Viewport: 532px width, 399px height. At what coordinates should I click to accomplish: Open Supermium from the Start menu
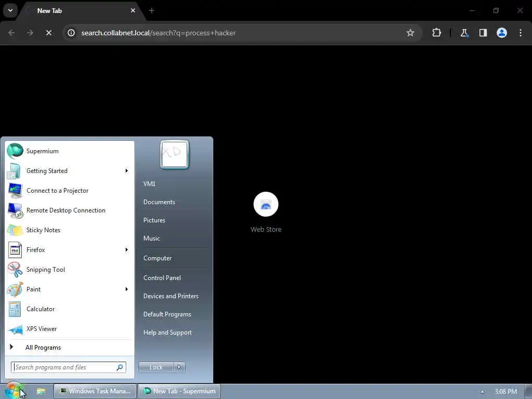(70, 151)
